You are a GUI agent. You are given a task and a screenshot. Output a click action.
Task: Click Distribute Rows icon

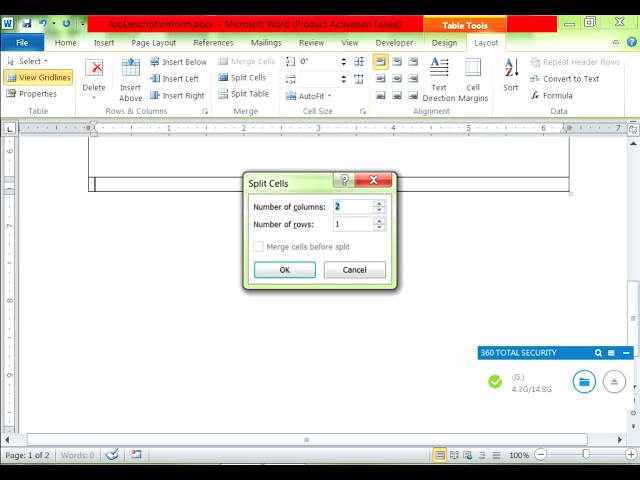click(359, 61)
